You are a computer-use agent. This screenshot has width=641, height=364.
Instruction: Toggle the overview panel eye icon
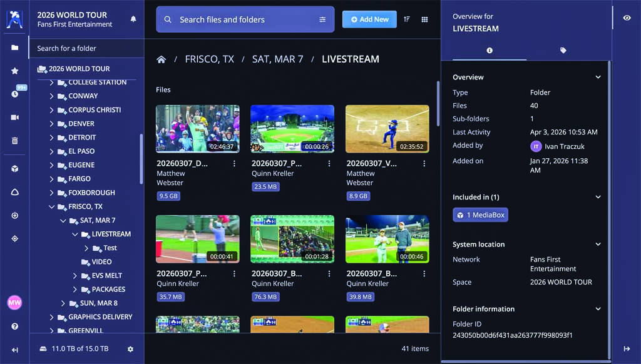pyautogui.click(x=627, y=18)
